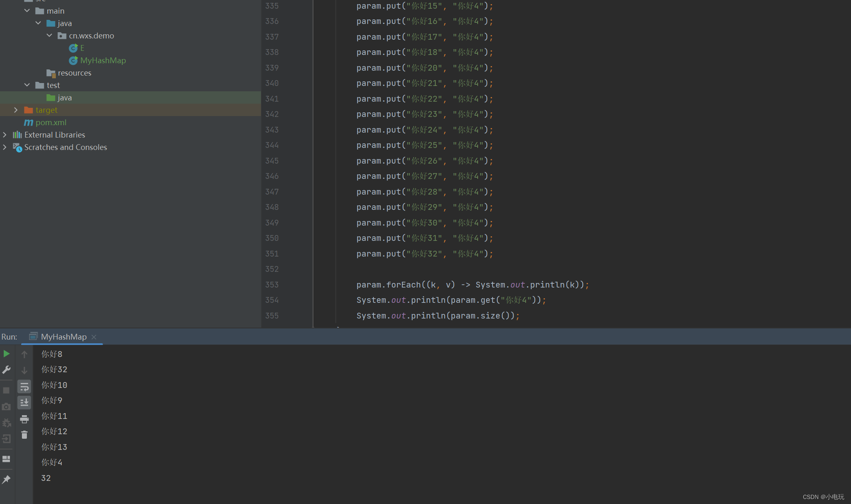The width and height of the screenshot is (851, 504).
Task: Click the param.size() println line
Action: click(438, 316)
